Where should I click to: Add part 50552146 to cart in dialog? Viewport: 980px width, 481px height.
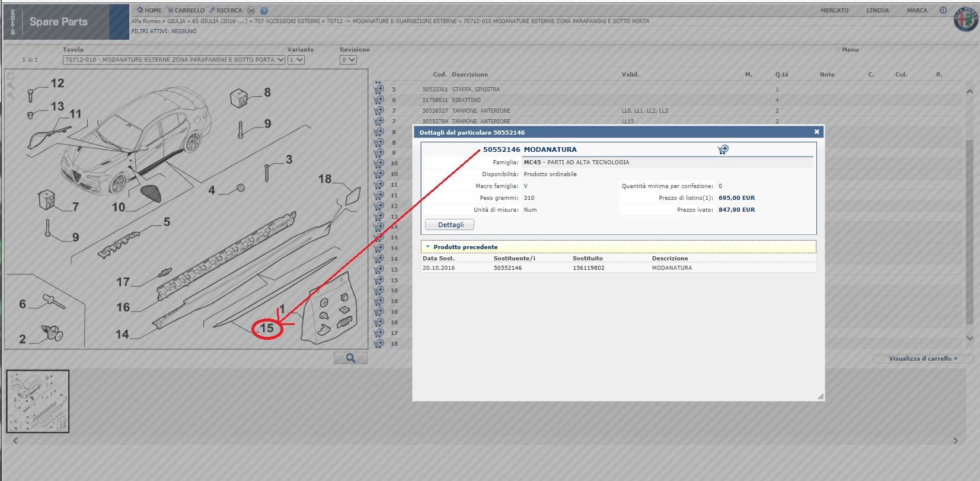coord(723,149)
